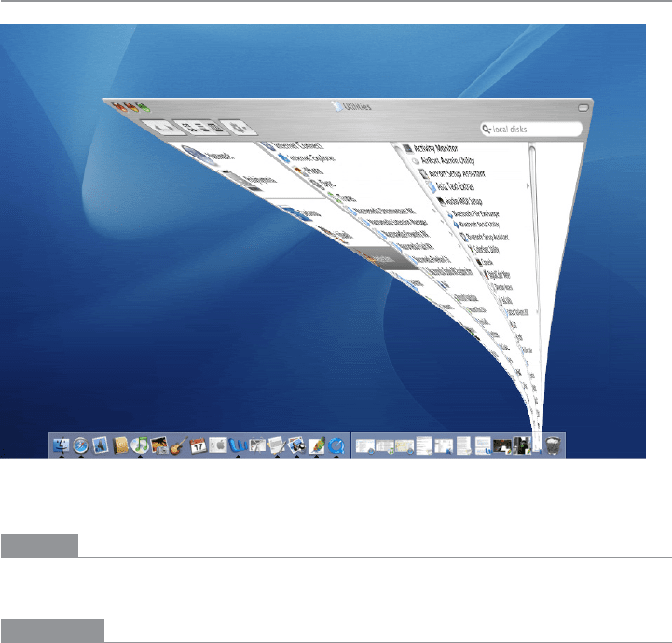
Task: Launch the colorful parrot icon in Dock
Action: click(x=316, y=445)
